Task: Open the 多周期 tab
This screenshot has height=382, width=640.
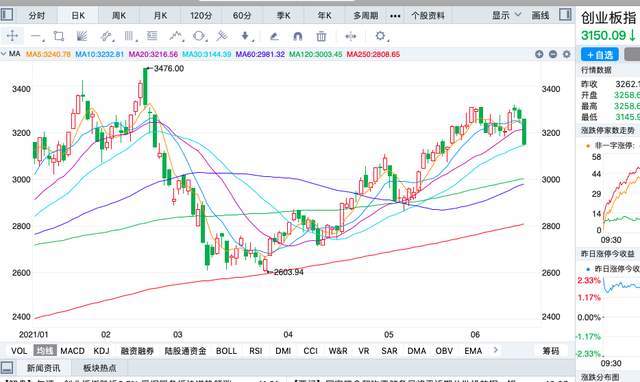Action: click(366, 16)
